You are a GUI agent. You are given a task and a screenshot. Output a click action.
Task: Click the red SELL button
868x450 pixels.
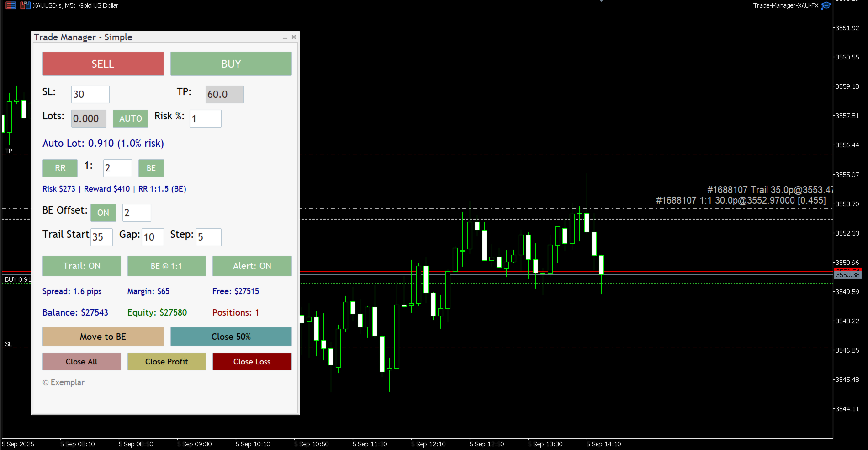(x=103, y=64)
